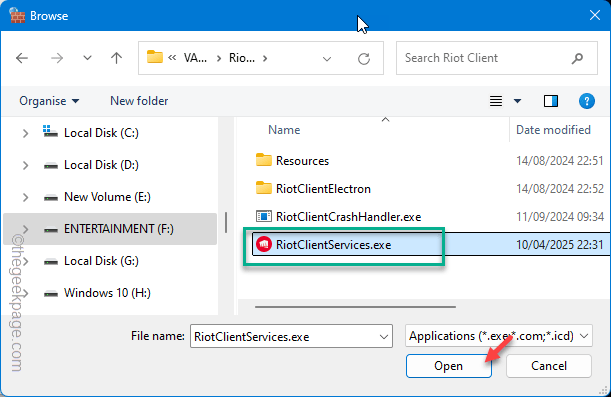
Task: Select the RiotClientElectron folder
Action: pos(323,189)
